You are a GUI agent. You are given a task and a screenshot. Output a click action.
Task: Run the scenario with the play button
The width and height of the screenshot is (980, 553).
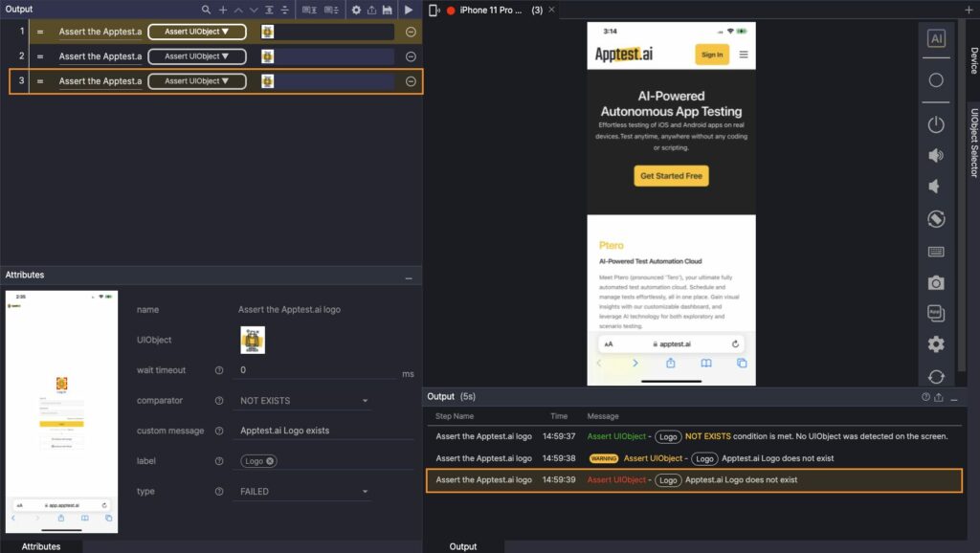[x=408, y=10]
